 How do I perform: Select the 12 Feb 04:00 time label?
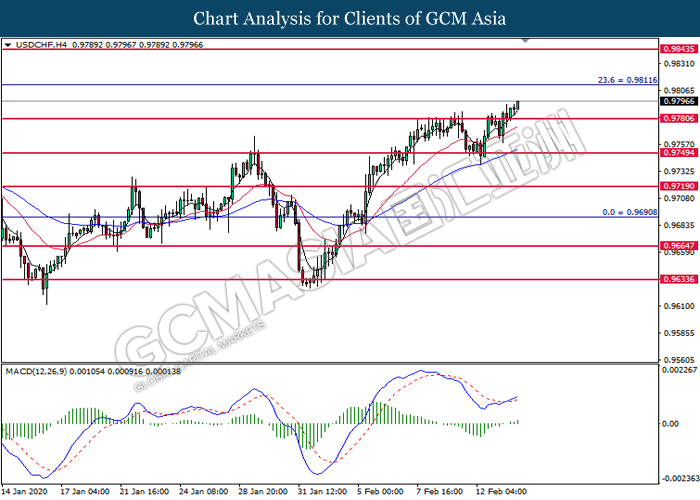click(x=500, y=492)
